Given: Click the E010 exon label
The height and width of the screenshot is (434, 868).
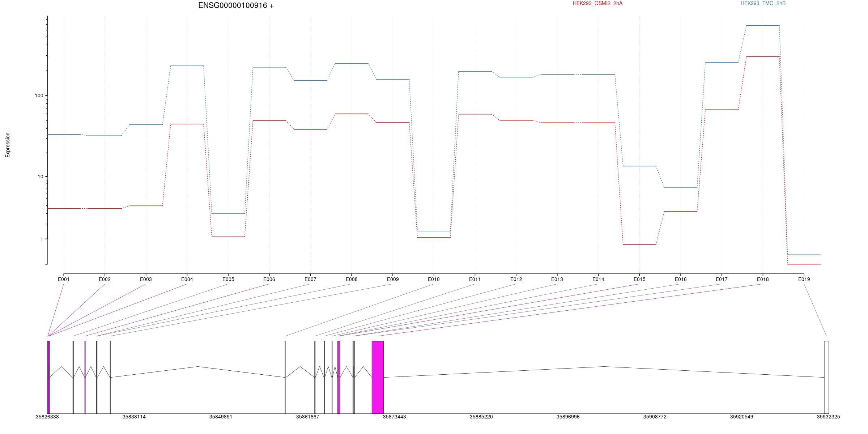Looking at the screenshot, I should coord(434,279).
